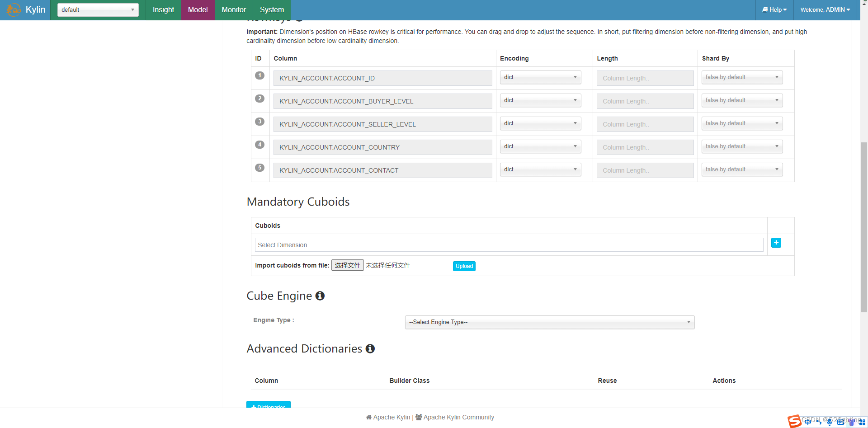Add a mandatory cuboid with plus button
Screen dimensions: 868x428
pos(776,243)
